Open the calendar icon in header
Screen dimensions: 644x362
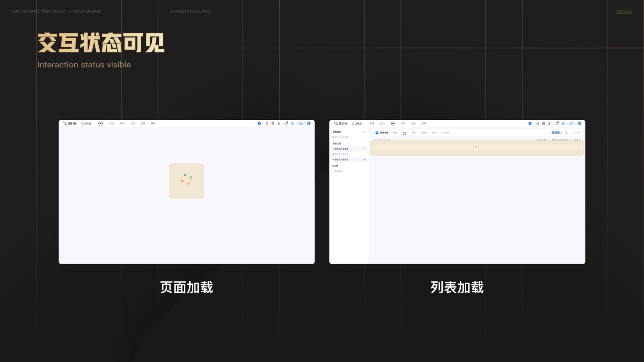click(544, 123)
